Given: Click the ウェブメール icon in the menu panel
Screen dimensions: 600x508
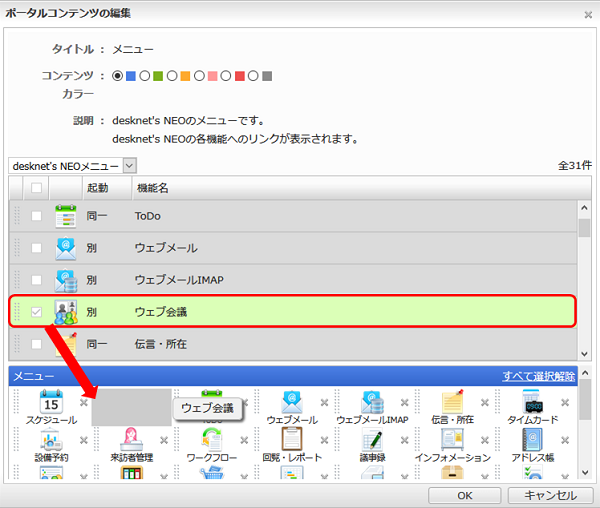Looking at the screenshot, I should [x=291, y=402].
